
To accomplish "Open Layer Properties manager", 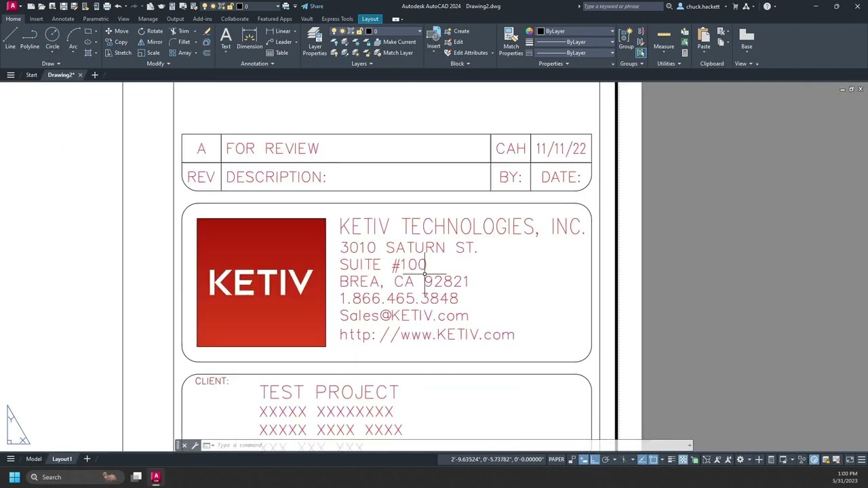I will tap(315, 42).
